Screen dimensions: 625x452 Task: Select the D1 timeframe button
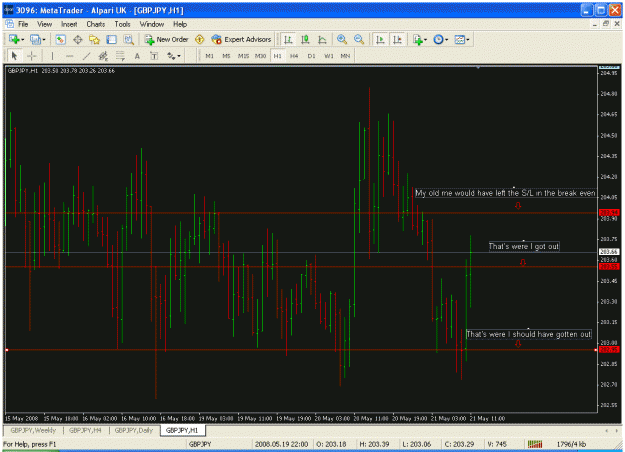[311, 56]
